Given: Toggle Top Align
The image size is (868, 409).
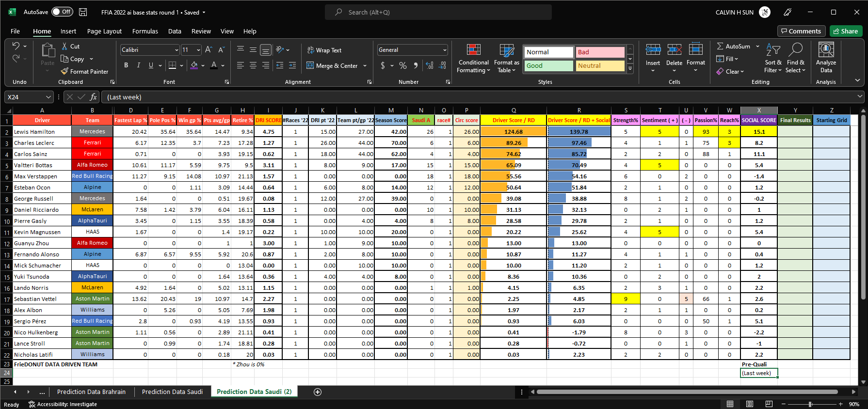Looking at the screenshot, I should (241, 49).
